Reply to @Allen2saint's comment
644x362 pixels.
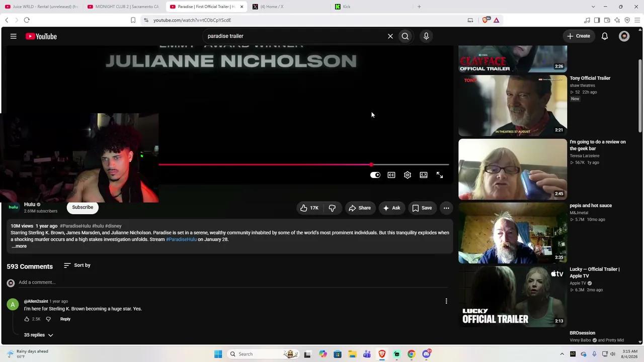tap(65, 319)
